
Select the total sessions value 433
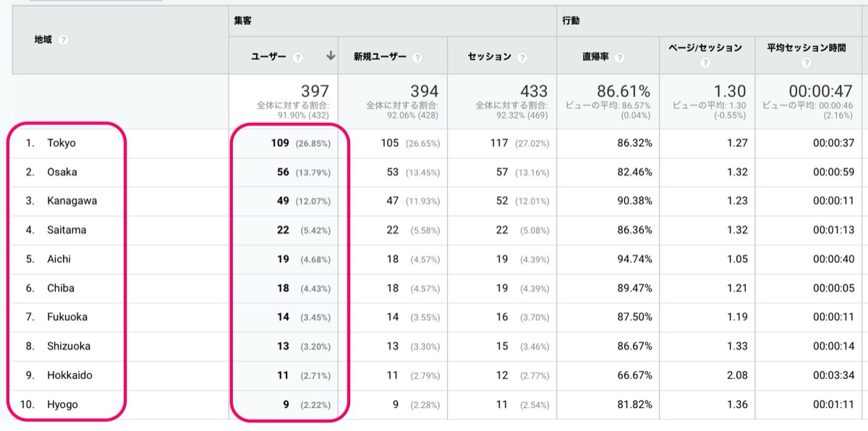534,91
